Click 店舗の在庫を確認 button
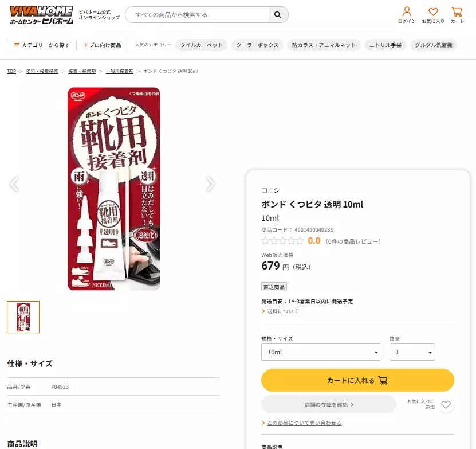Image resolution: width=476 pixels, height=449 pixels. click(x=329, y=404)
